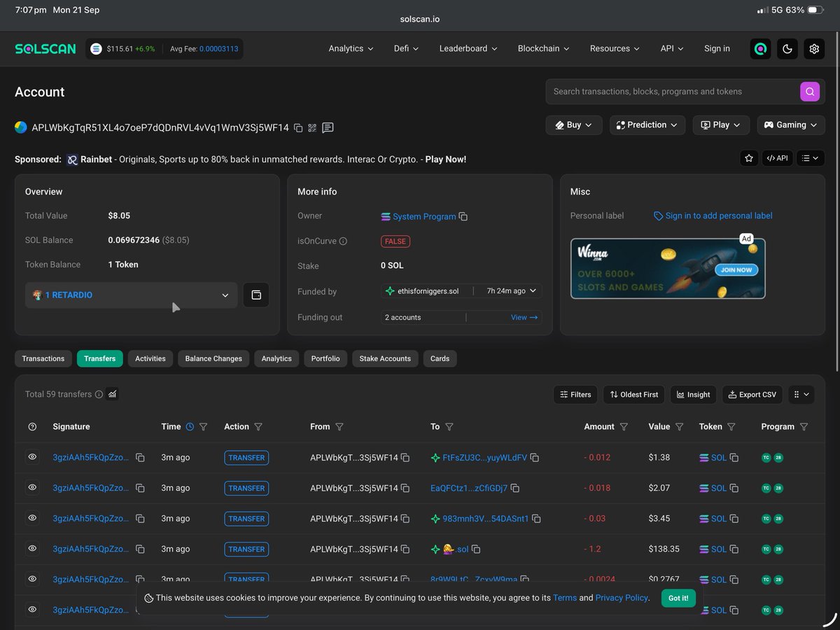The width and height of the screenshot is (840, 630).
Task: Filter the Token column
Action: coord(731,427)
